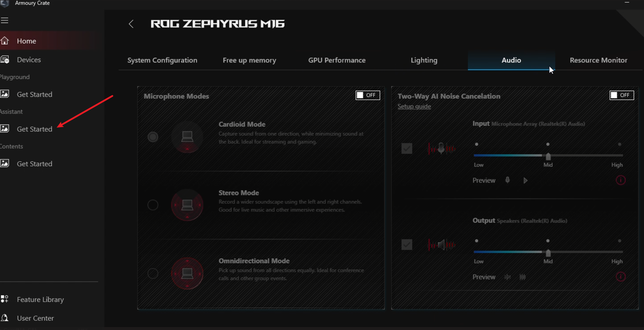Click the Devices icon in the sidebar
The width and height of the screenshot is (644, 330).
pos(5,60)
